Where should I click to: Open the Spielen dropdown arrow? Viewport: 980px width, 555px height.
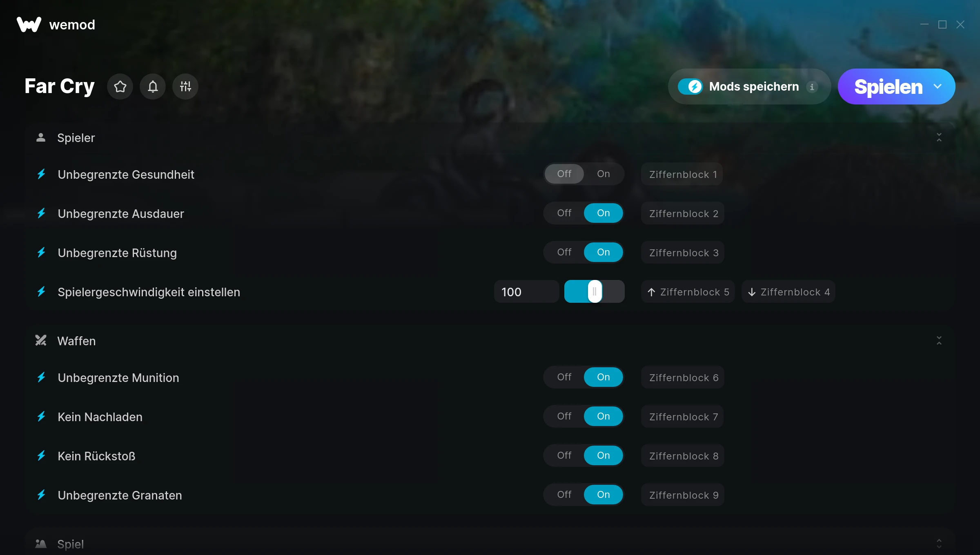(x=938, y=87)
